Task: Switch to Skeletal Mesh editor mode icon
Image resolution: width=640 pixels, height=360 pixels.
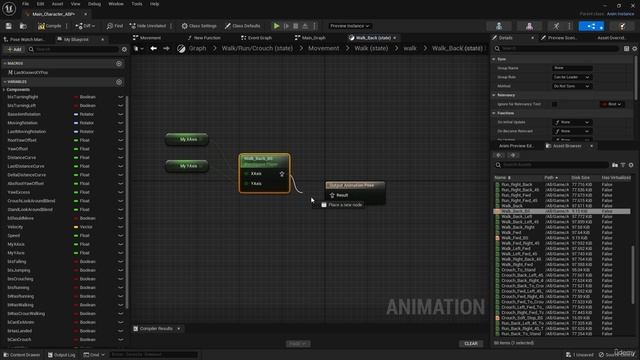Action: [529, 26]
